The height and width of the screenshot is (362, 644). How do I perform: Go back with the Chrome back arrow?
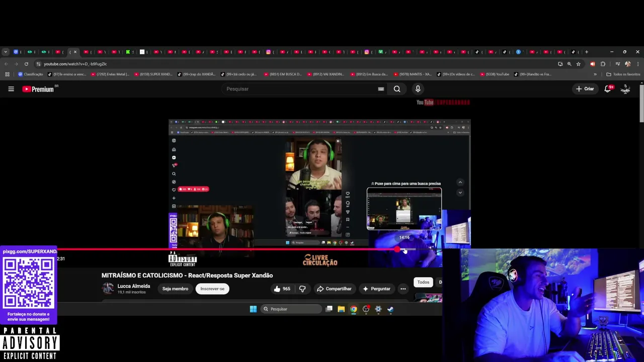click(x=6, y=64)
